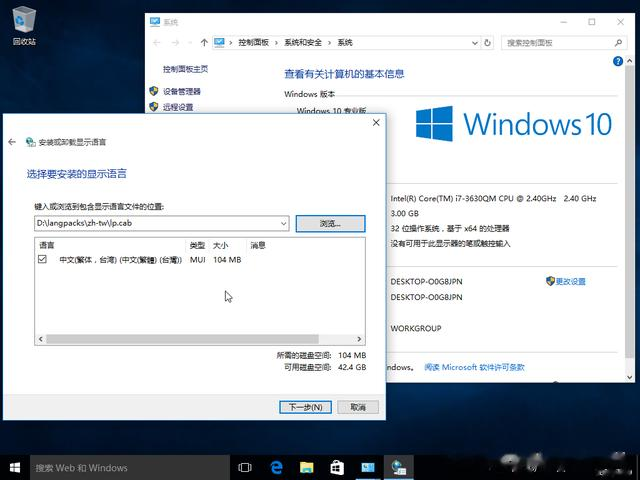
Task: Click the 消息 column header
Action: pos(258,245)
